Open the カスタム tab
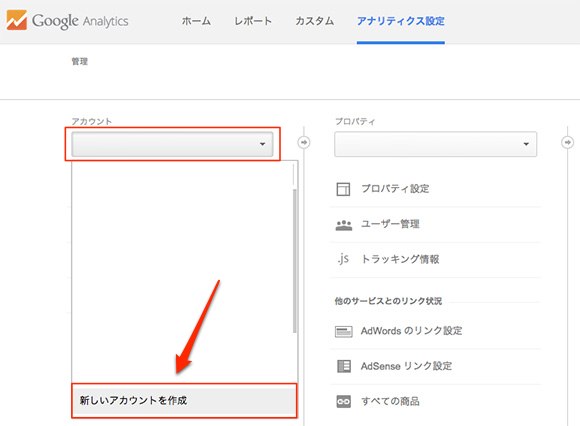The width and height of the screenshot is (580, 426). pyautogui.click(x=314, y=21)
